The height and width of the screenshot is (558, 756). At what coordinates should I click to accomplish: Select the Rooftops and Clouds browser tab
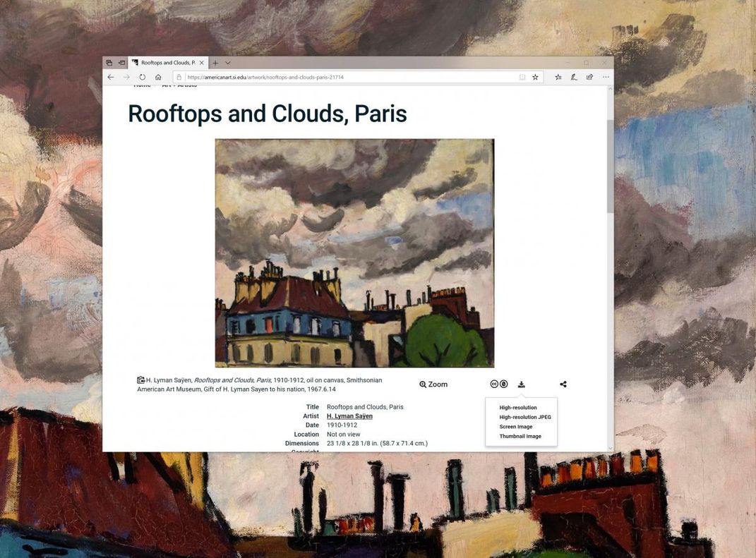168,63
